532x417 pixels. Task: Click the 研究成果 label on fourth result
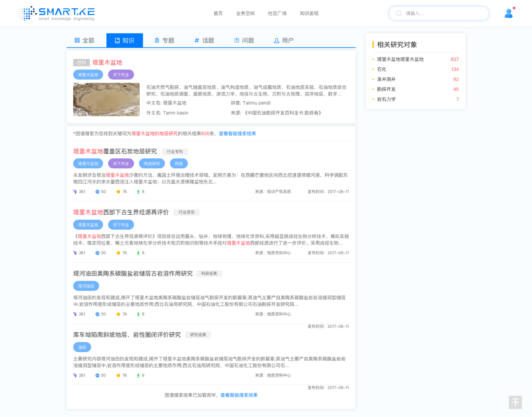[x=198, y=335]
